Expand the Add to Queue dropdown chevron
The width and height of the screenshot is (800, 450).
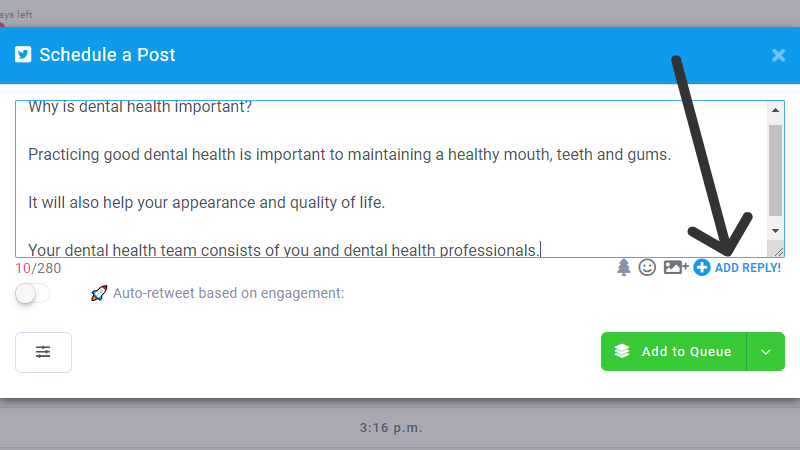click(765, 352)
